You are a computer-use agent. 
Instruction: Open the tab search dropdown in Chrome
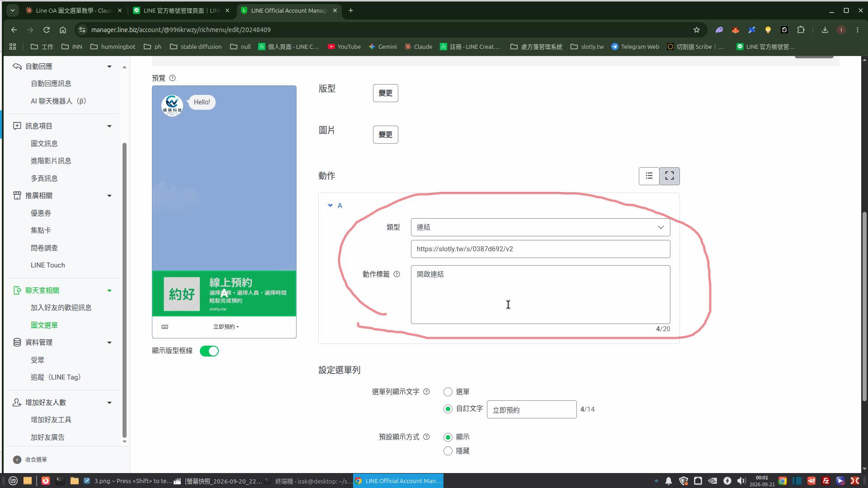click(x=13, y=10)
